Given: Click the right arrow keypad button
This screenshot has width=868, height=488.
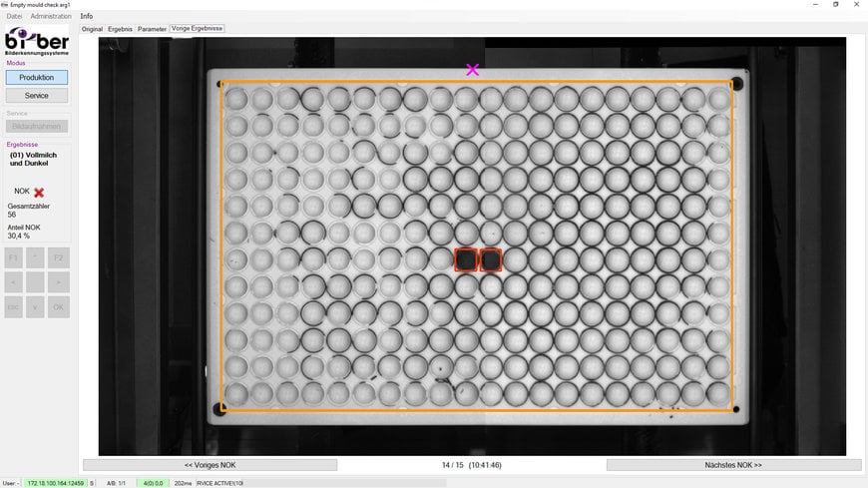Looking at the screenshot, I should (58, 282).
